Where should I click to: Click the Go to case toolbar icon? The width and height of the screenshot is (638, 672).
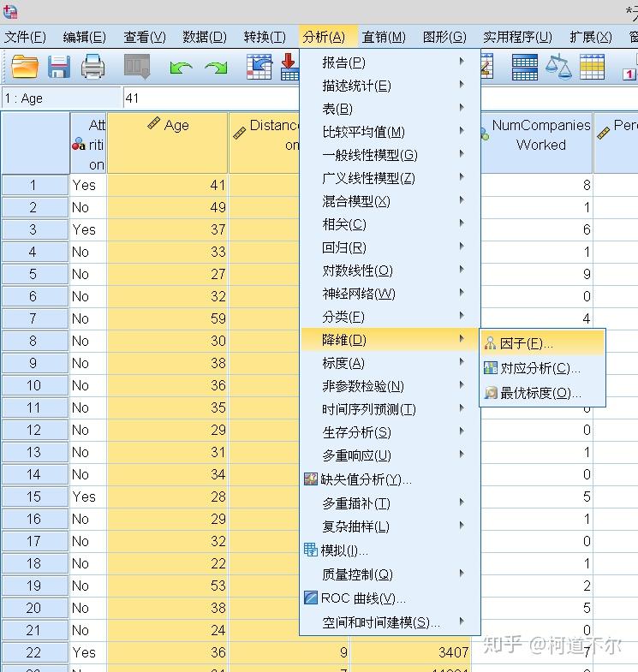pos(259,67)
